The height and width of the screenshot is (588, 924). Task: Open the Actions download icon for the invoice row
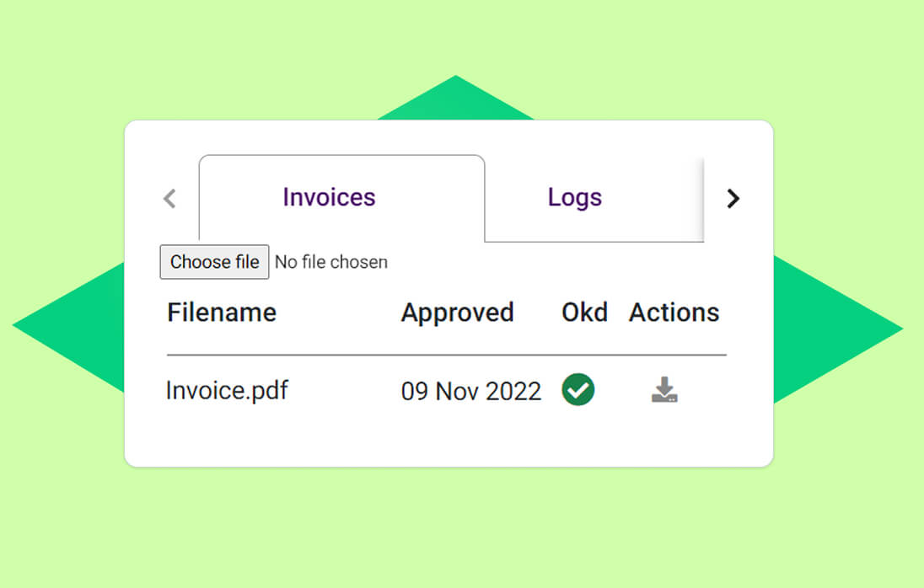tap(664, 389)
